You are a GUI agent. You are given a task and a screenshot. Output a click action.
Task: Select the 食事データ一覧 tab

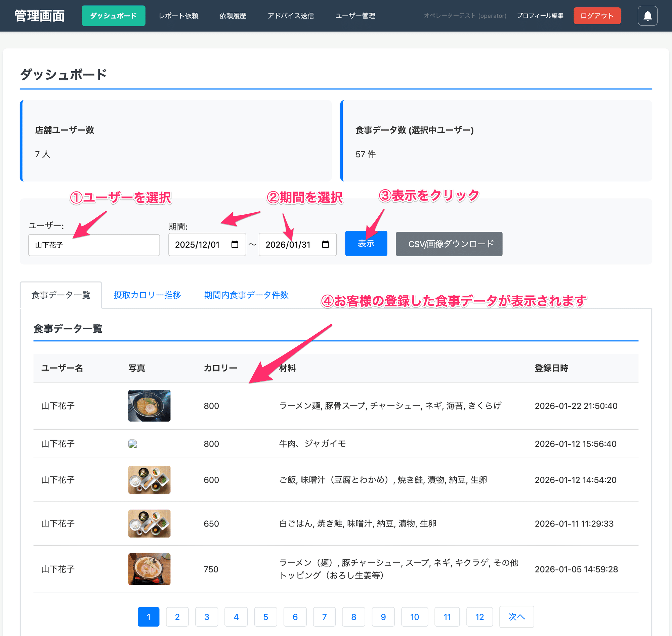(x=61, y=295)
